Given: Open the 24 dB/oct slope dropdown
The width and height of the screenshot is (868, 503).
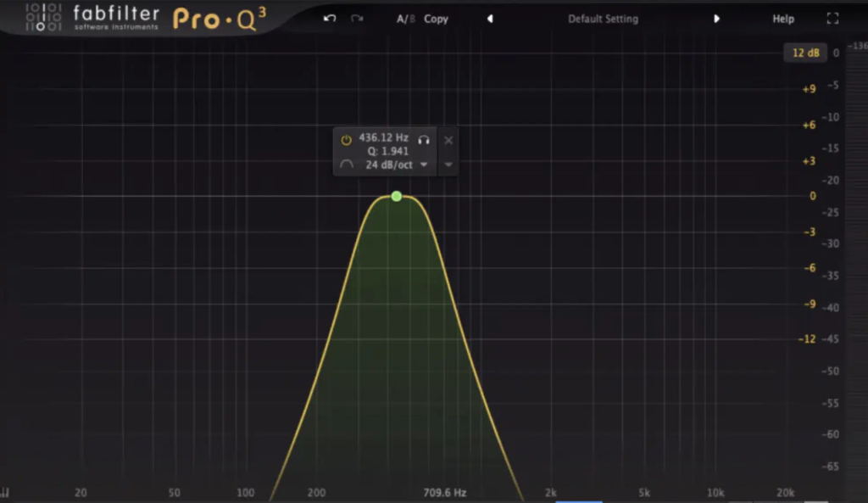Looking at the screenshot, I should pyautogui.click(x=424, y=165).
